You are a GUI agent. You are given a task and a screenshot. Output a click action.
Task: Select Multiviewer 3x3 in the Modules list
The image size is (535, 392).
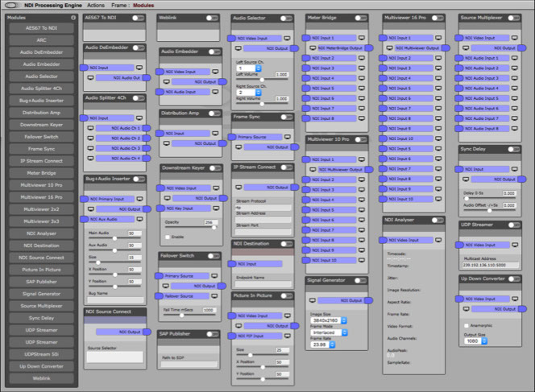pyautogui.click(x=42, y=221)
